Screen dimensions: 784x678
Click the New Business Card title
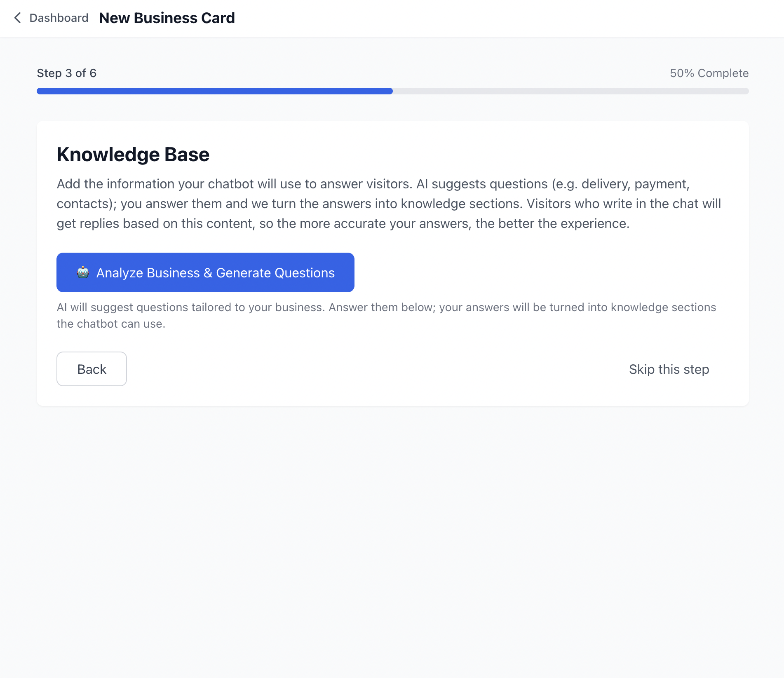167,18
